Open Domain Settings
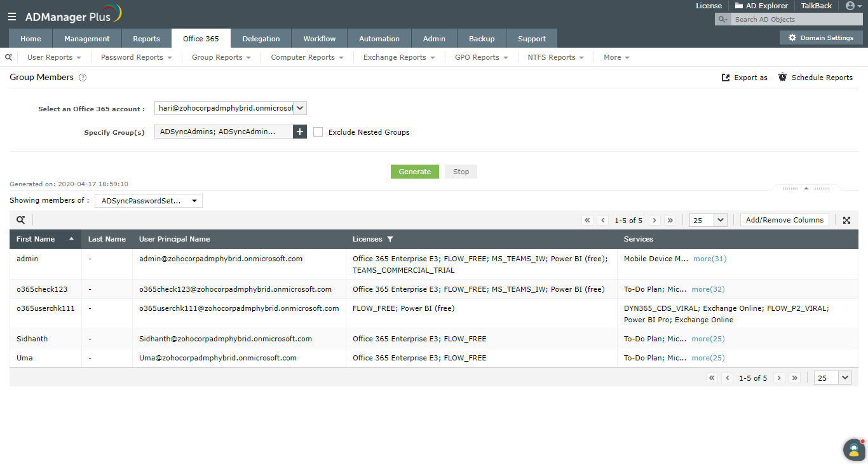Viewport: 868px width, 464px height. [821, 38]
